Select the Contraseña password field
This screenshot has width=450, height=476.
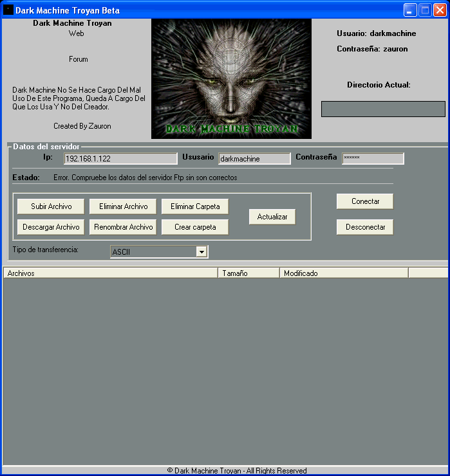click(373, 158)
